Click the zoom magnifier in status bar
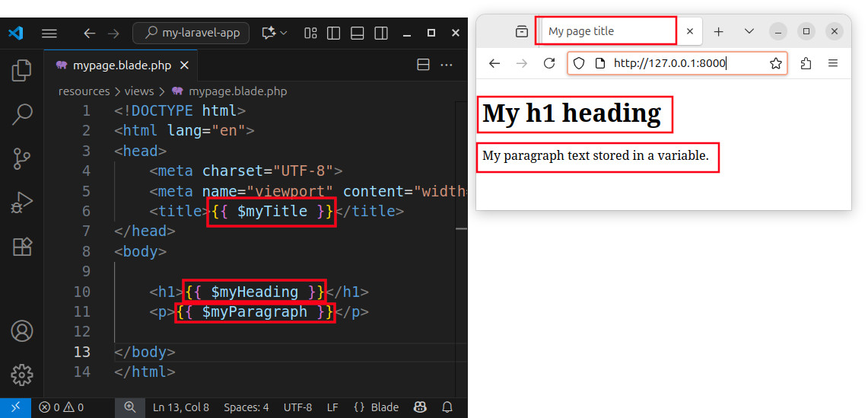The image size is (868, 418). (x=130, y=407)
